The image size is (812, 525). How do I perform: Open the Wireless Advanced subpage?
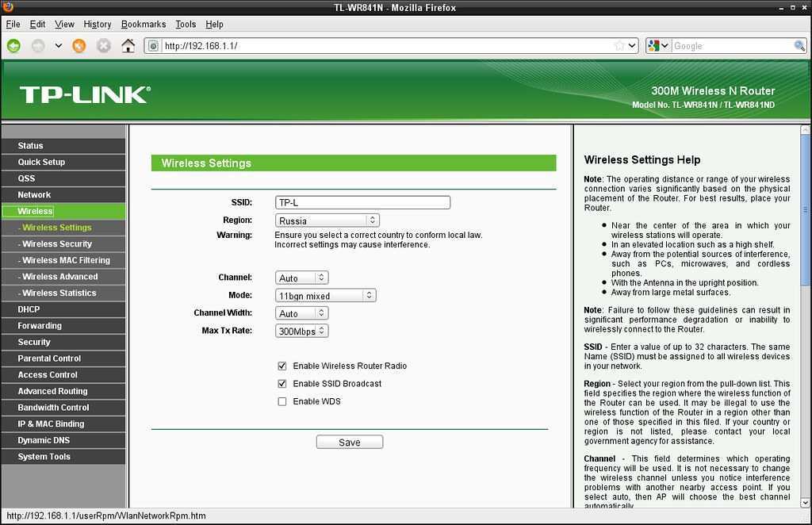tap(63, 277)
